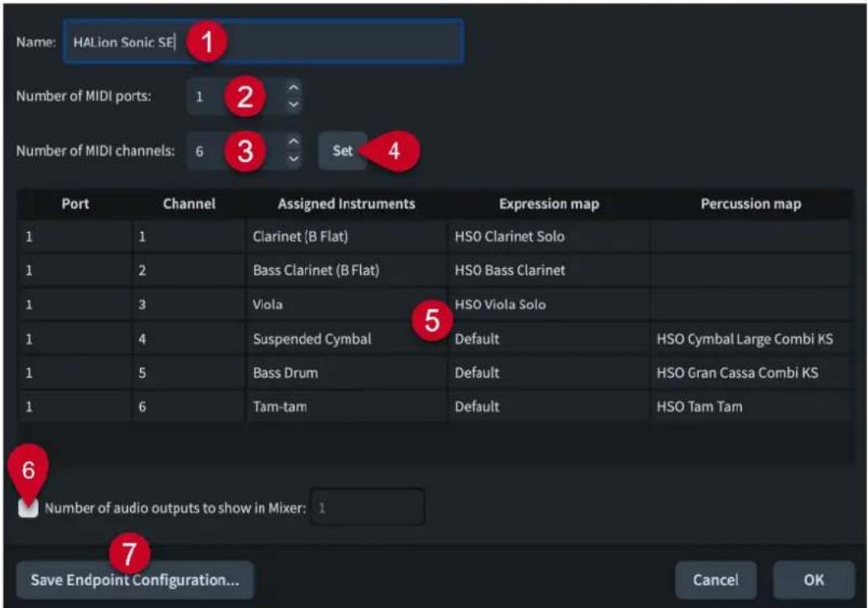Click the Channel column header
Image resolution: width=868 pixels, height=608 pixels.
[x=188, y=204]
